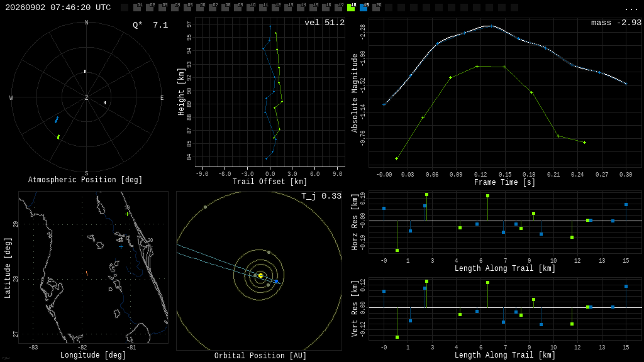Screen dimensions: 644x362
Task: Click the yellow Sun in orbital plot
Action: 260,275
